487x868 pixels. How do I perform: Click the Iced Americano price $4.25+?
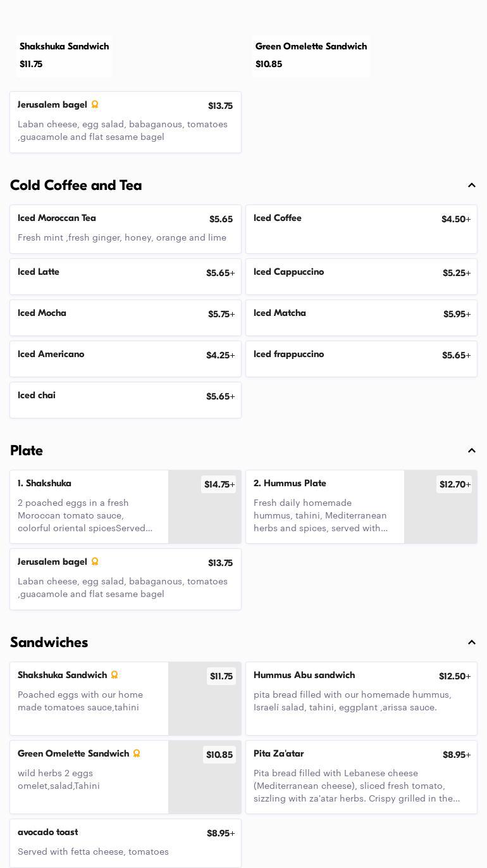220,356
